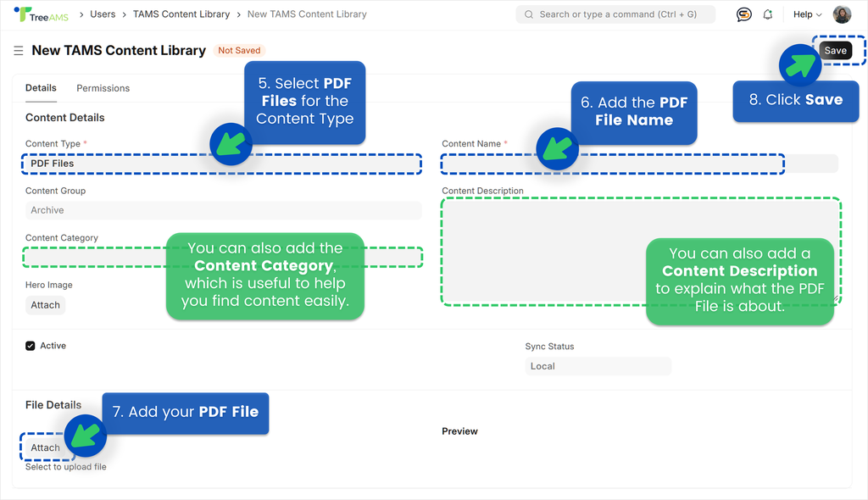Switch to the Permissions tab
The height and width of the screenshot is (500, 868).
coord(103,88)
